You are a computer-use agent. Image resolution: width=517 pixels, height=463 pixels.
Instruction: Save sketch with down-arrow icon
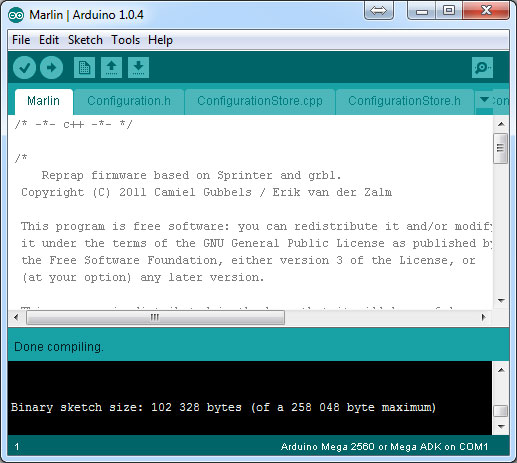(138, 68)
